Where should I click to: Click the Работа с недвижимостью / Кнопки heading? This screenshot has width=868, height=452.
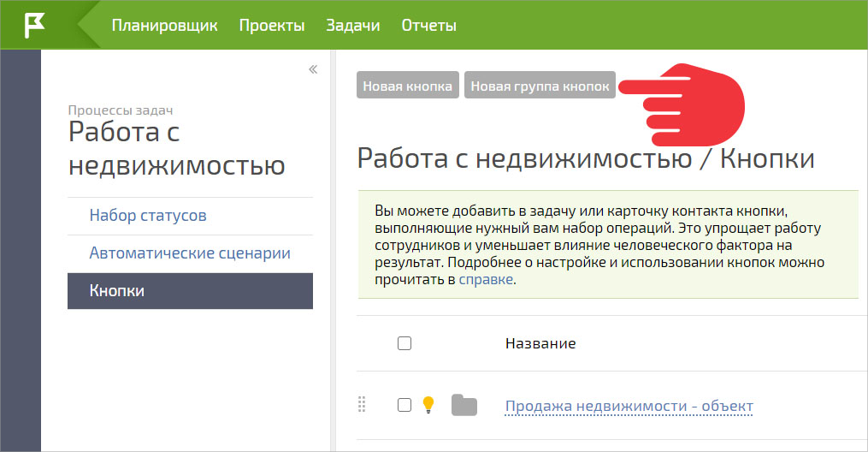586,158
